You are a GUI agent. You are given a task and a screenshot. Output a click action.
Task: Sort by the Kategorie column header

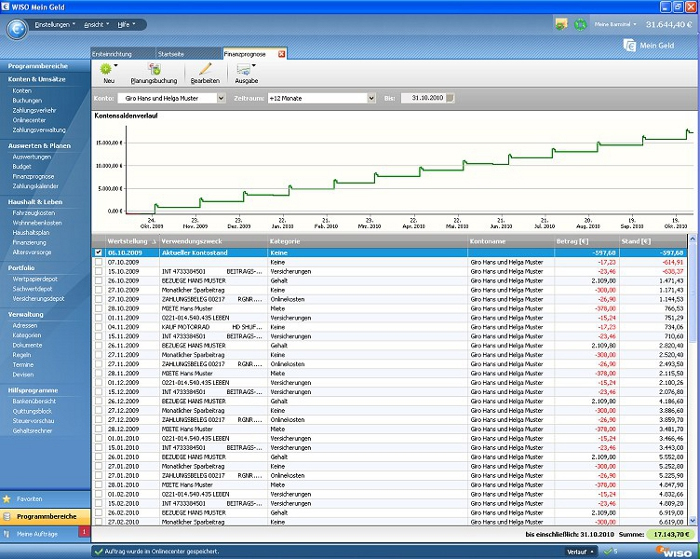click(x=367, y=242)
